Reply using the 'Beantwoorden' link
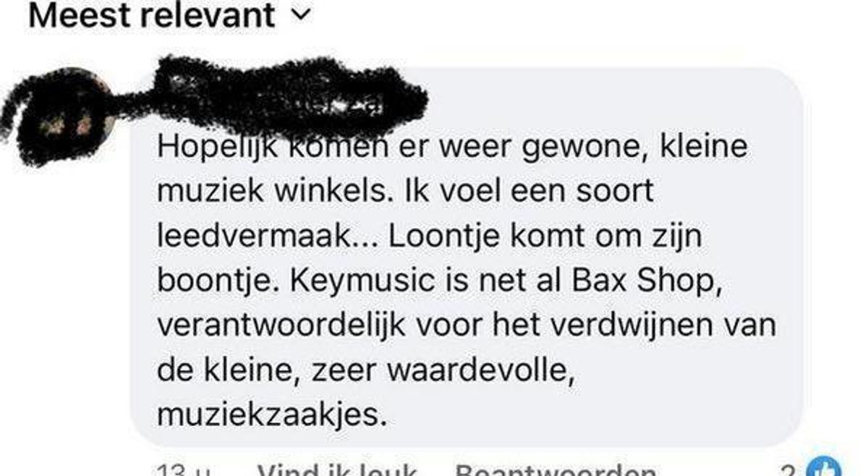868x476 pixels. pos(556,471)
